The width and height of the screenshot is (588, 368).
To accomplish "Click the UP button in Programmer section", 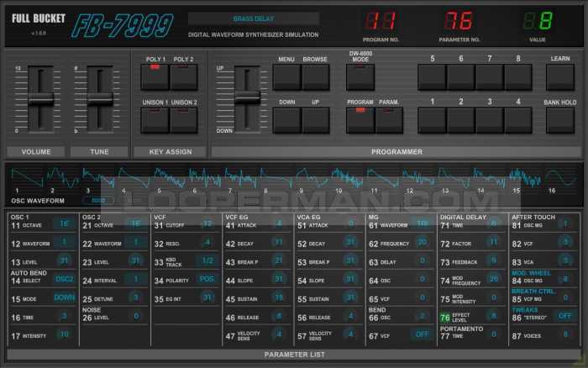I will pos(316,119).
